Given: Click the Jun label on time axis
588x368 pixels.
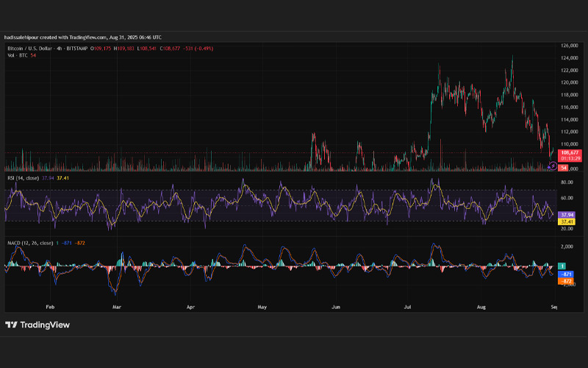Looking at the screenshot, I should [336, 307].
